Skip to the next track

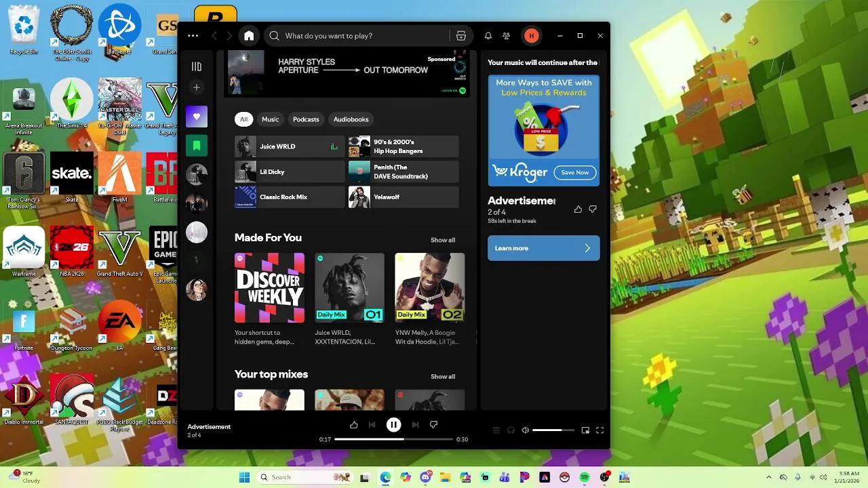(415, 425)
